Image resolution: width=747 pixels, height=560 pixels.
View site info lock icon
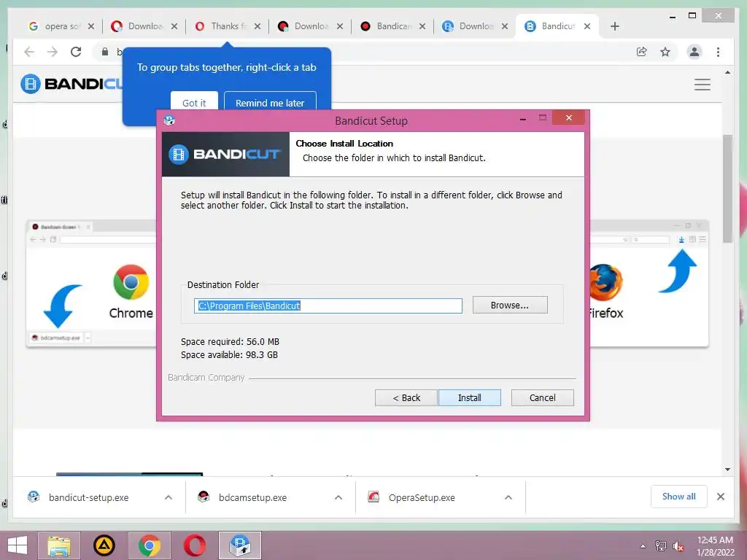[105, 52]
